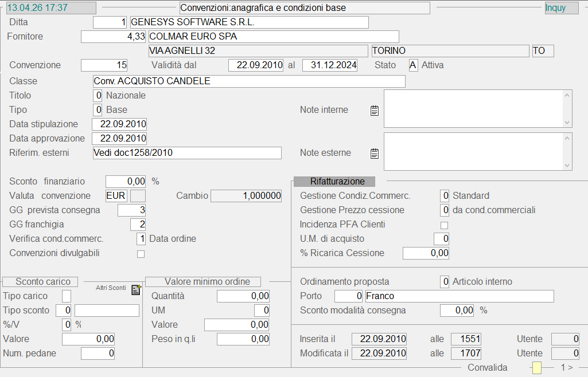Click the Porto description field Franco
This screenshot has height=377, width=588.
tap(459, 296)
